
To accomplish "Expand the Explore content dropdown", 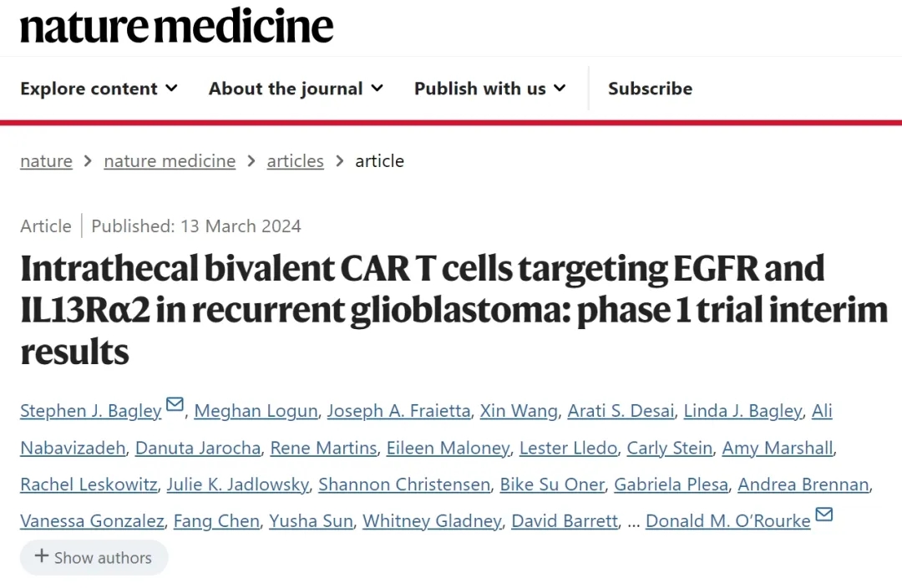I will click(x=99, y=89).
